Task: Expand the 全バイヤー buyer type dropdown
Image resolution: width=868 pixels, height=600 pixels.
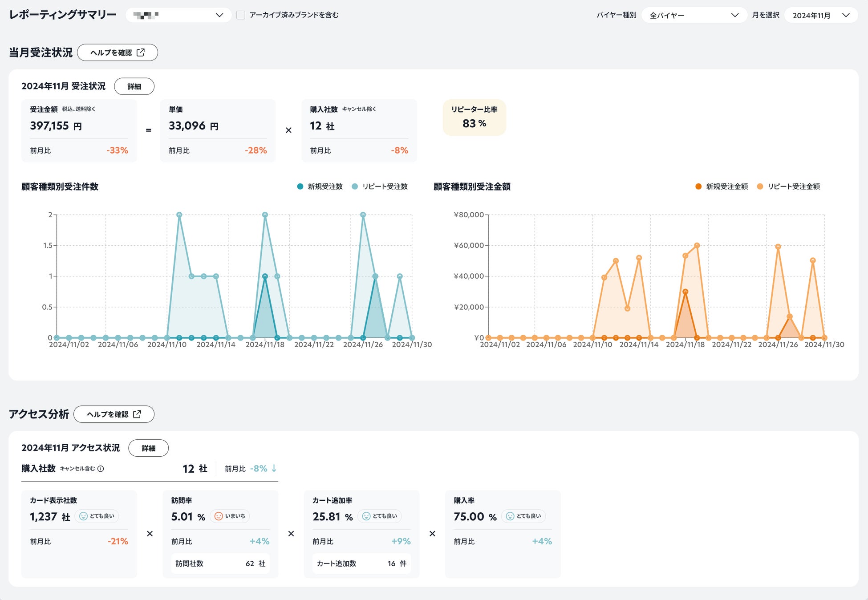Action: pos(694,16)
